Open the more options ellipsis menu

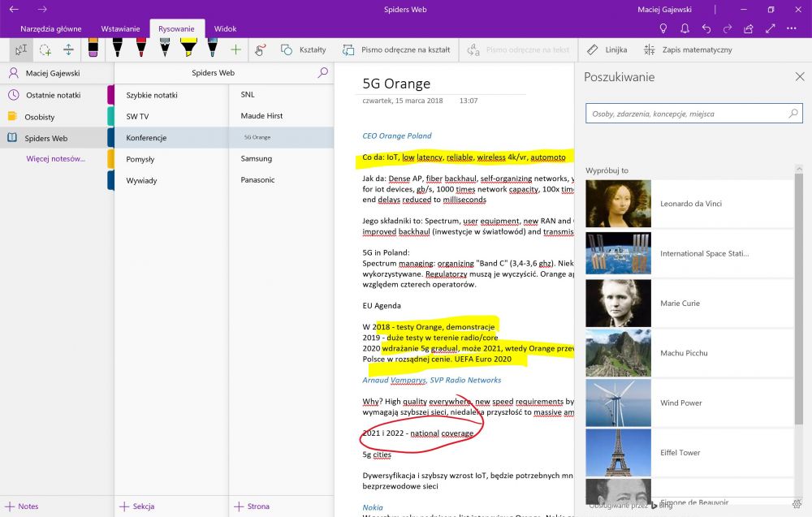coord(792,29)
